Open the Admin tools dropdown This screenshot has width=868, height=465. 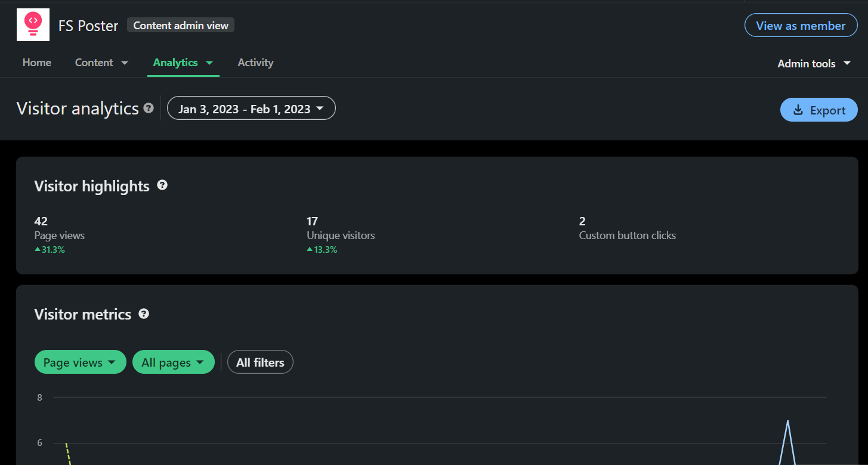tap(814, 63)
